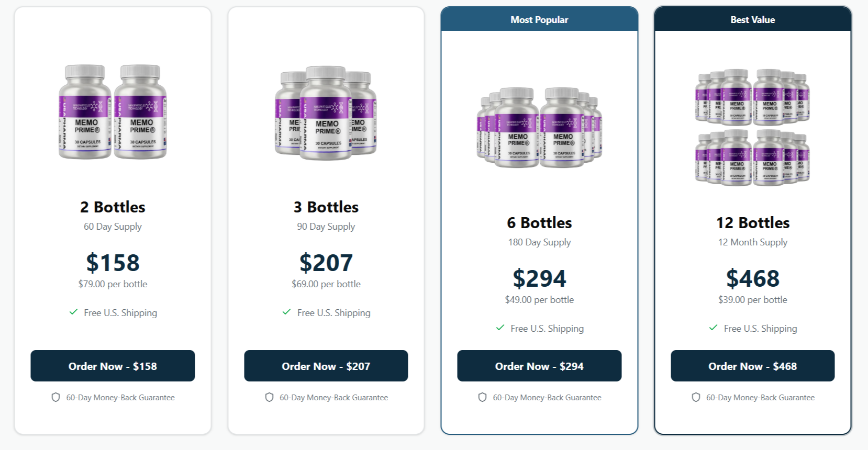Click the shield icon under the 2-bottle plan
868x450 pixels.
(55, 397)
